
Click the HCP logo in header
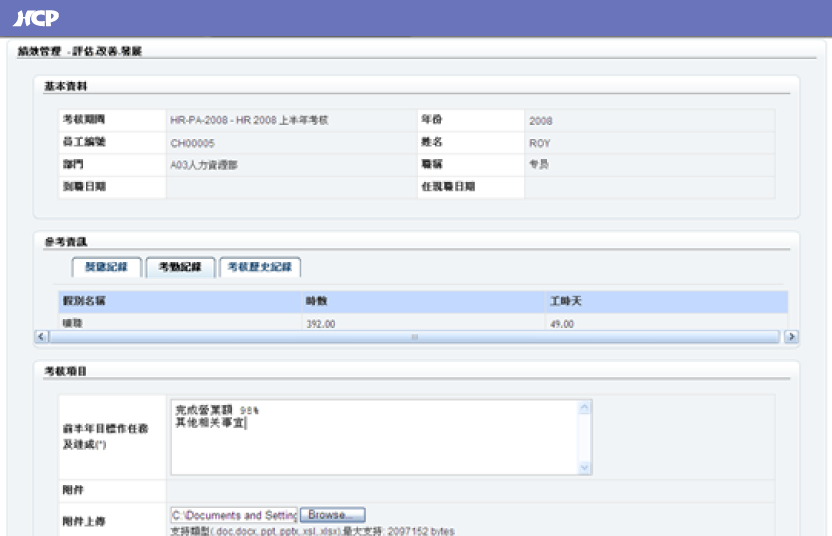pos(35,17)
